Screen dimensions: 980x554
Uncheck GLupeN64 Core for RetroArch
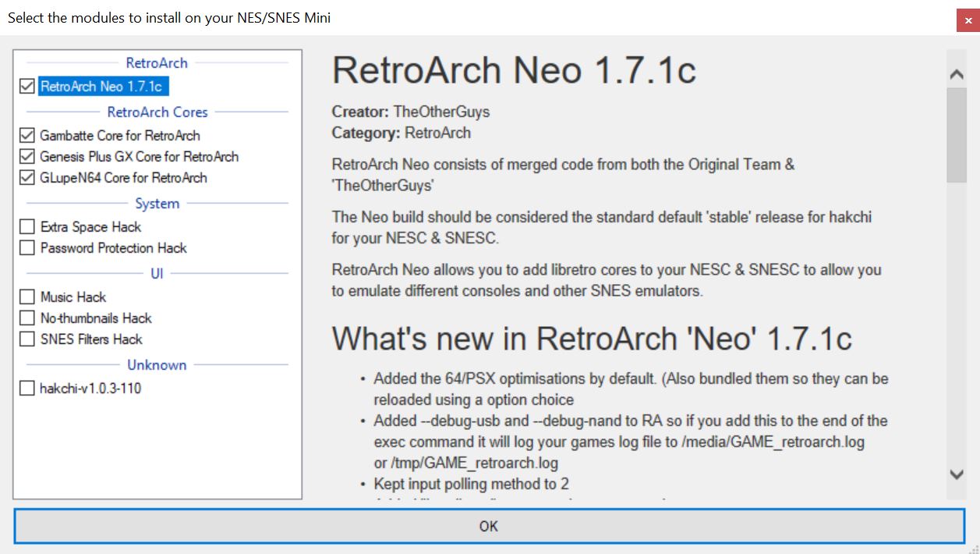27,178
